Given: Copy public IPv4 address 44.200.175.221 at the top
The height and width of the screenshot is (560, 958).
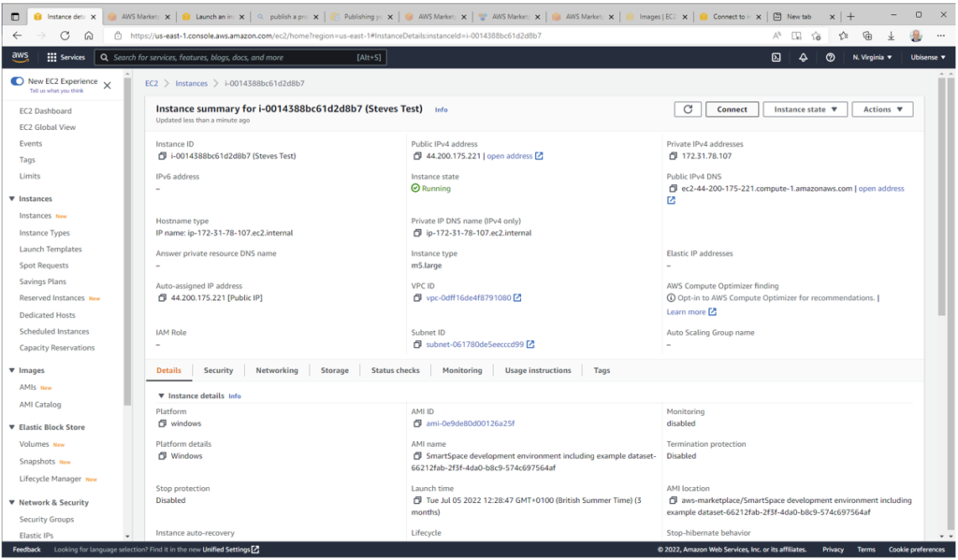Looking at the screenshot, I should point(417,156).
